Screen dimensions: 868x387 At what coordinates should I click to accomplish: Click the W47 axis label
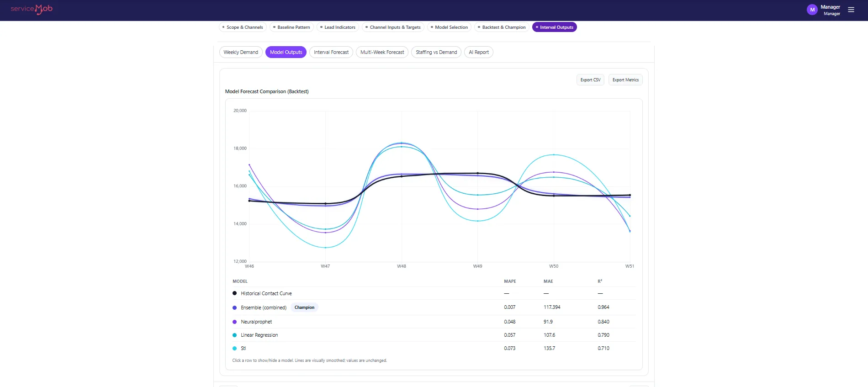(325, 266)
